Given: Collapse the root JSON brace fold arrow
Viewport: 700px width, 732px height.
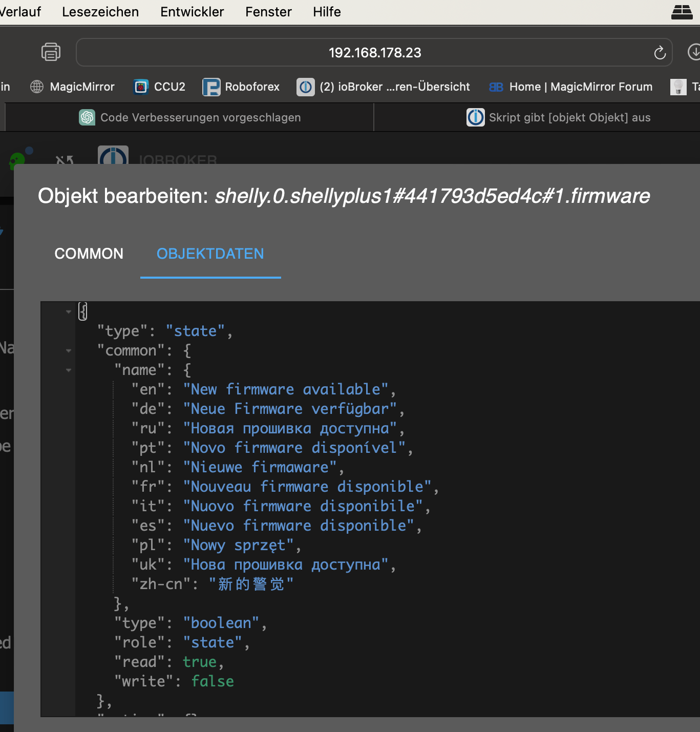Looking at the screenshot, I should 69,311.
